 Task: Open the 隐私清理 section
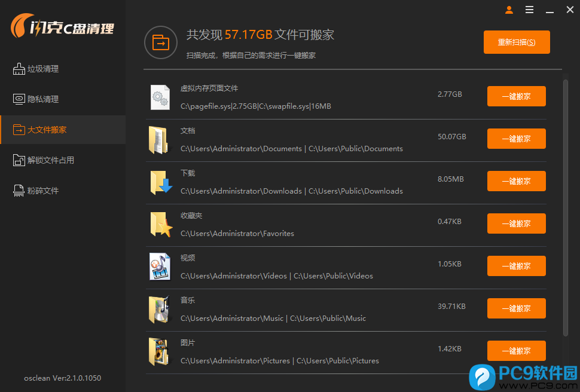63,99
